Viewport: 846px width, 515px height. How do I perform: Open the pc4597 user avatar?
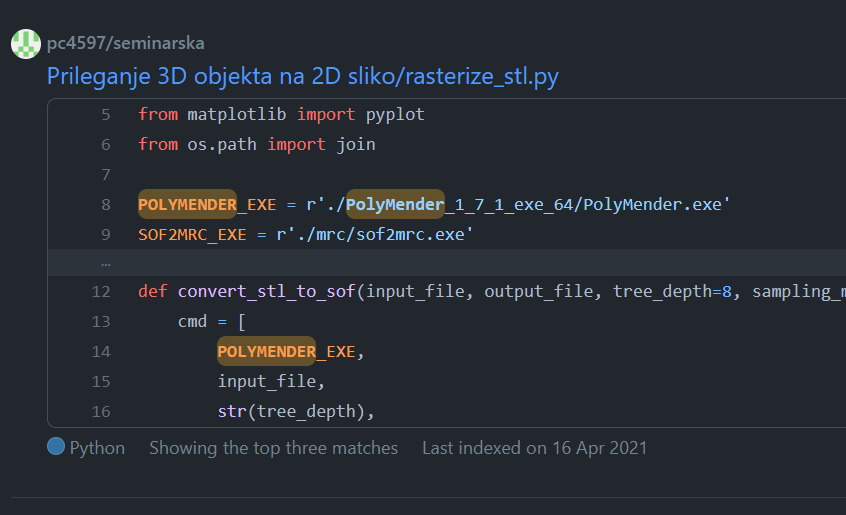(26, 44)
